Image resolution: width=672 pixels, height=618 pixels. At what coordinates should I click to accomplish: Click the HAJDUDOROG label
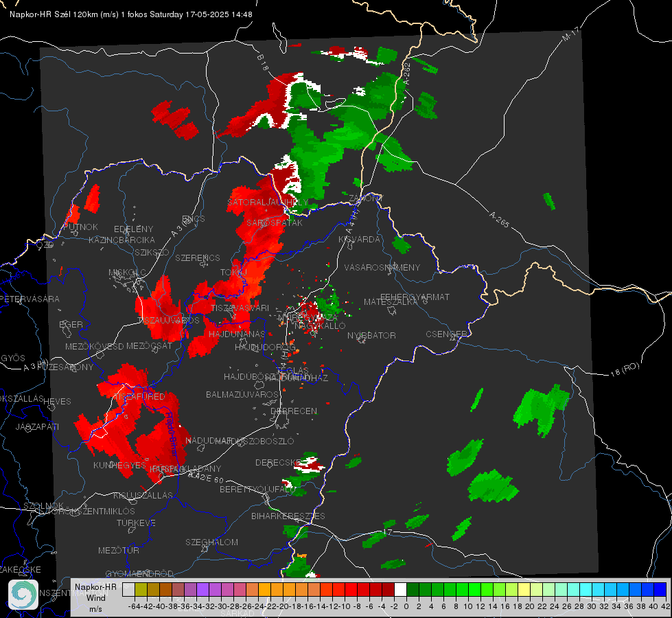pos(265,347)
